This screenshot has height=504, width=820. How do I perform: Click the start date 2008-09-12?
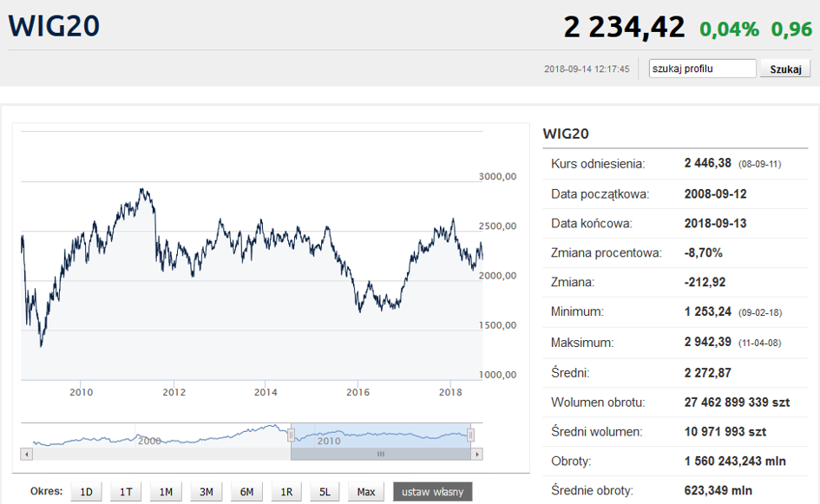(x=715, y=194)
